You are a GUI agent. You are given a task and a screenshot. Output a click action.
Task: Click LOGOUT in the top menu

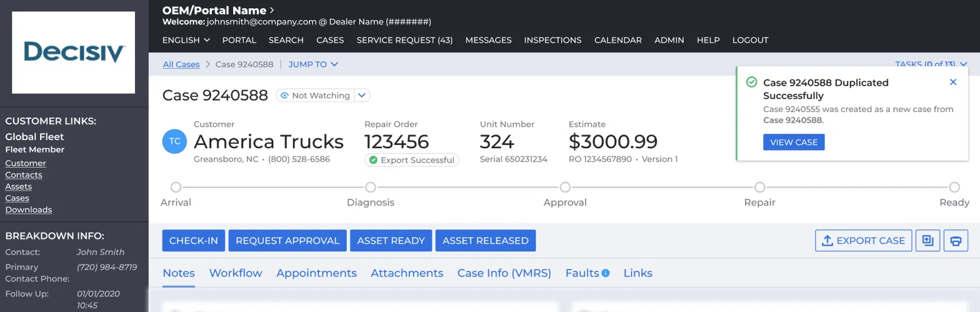[x=751, y=40]
